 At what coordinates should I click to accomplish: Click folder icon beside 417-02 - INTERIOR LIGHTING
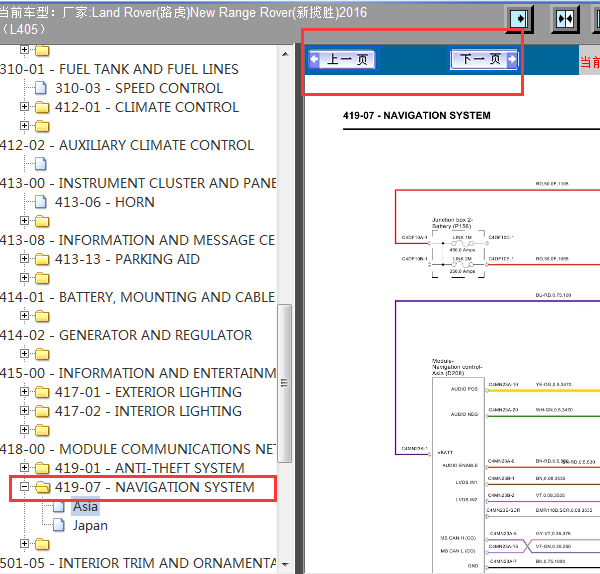tap(42, 411)
